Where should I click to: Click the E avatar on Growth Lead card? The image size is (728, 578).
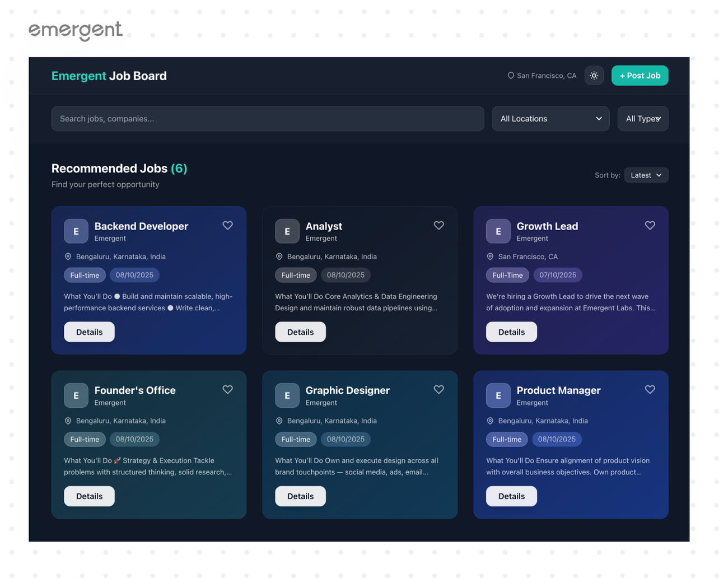click(498, 231)
